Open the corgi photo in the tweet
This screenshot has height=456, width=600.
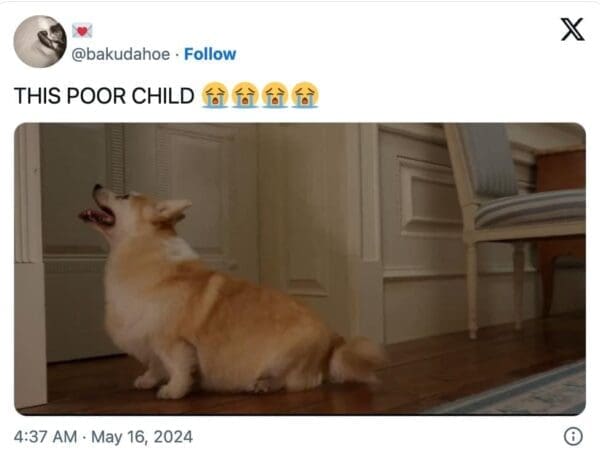tap(300, 269)
